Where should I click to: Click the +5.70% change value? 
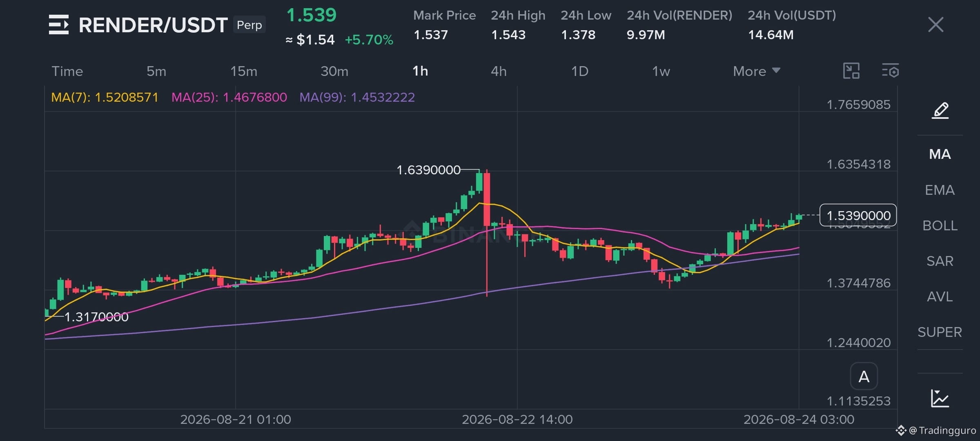369,40
